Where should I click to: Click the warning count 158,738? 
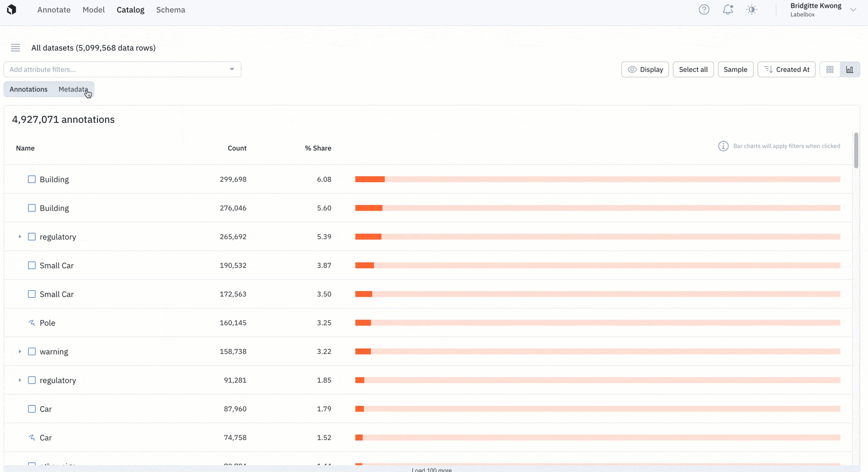pos(233,352)
